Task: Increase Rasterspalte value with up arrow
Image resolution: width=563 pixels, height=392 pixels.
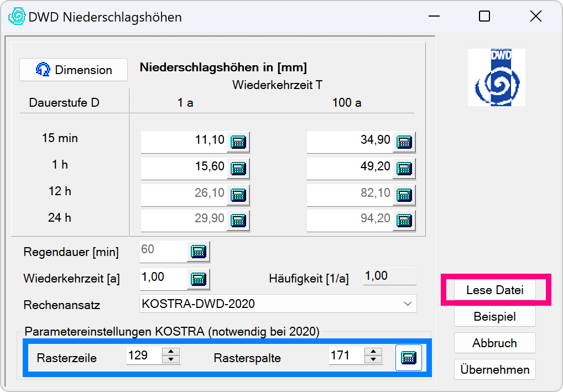Action: [374, 352]
